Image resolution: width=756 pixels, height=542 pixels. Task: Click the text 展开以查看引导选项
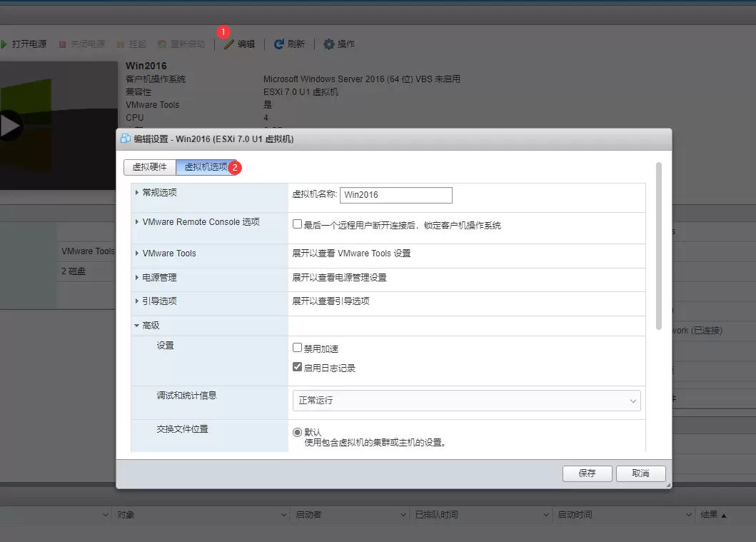point(331,301)
